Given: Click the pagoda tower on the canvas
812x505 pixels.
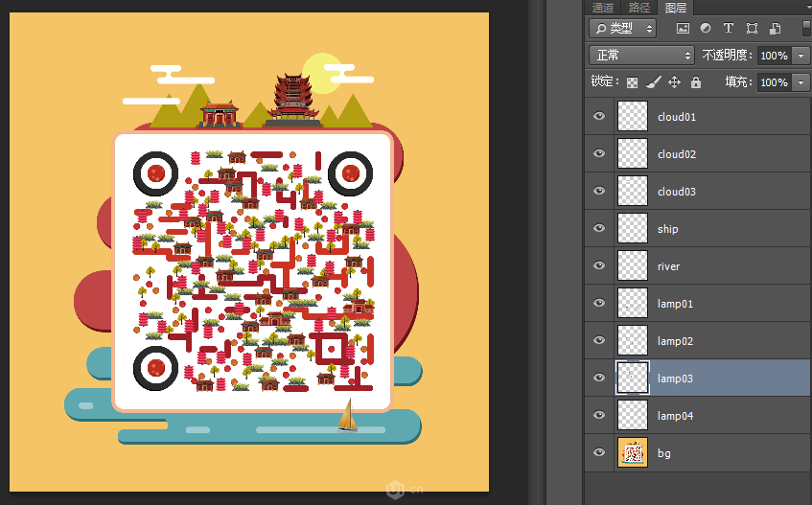Looking at the screenshot, I should (292, 101).
